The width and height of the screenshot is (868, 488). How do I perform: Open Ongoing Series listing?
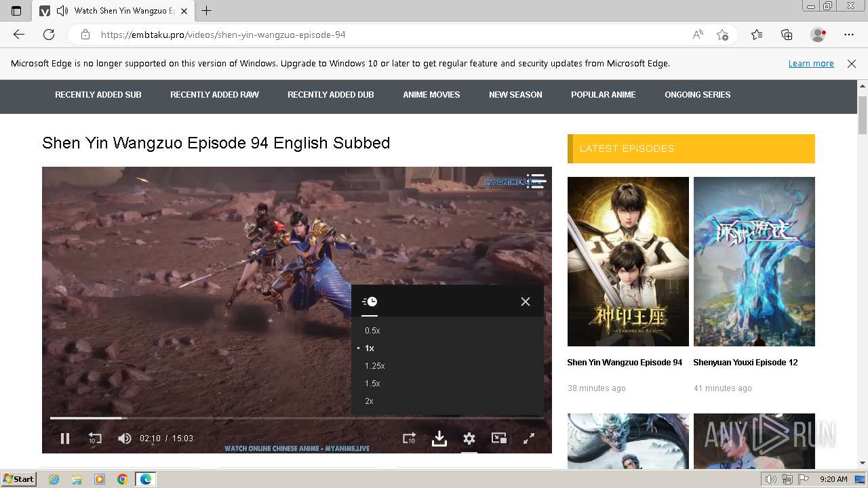[x=698, y=95]
